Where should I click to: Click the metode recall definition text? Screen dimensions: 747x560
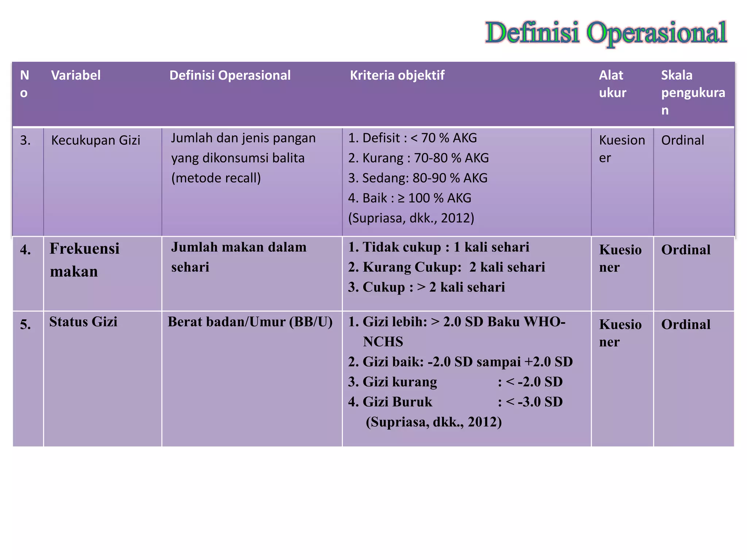point(216,178)
